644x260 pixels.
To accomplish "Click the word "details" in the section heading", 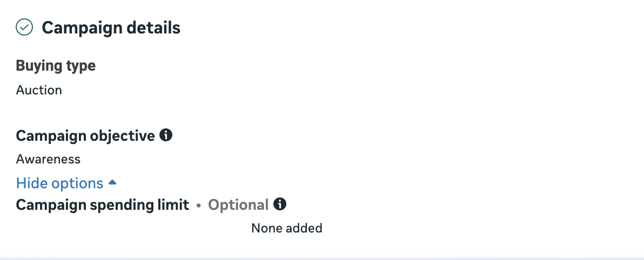I will pos(153,28).
